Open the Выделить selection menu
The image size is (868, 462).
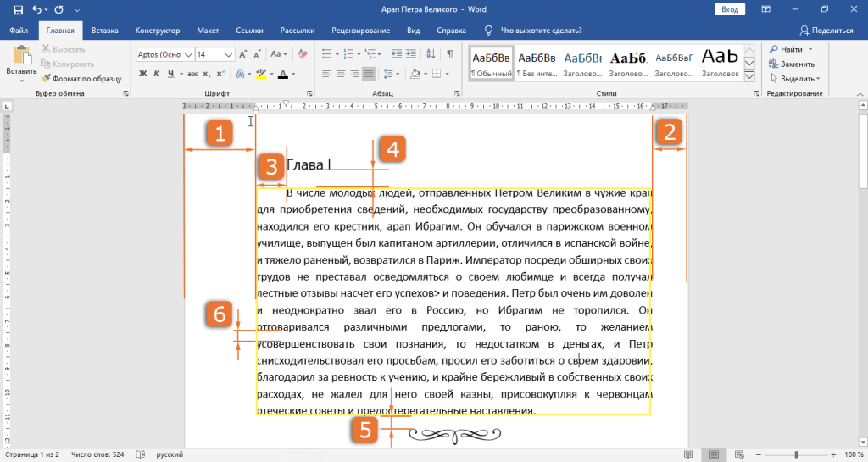[x=794, y=79]
